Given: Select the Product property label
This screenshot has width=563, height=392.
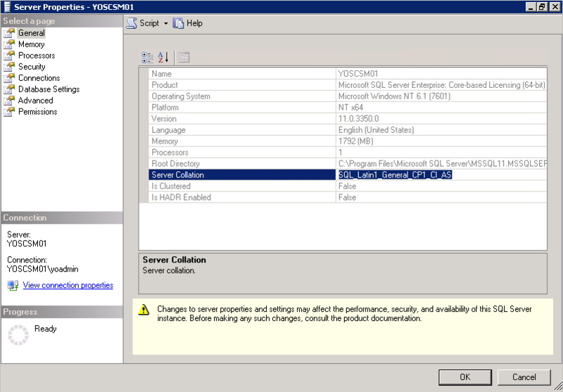Looking at the screenshot, I should click(165, 84).
